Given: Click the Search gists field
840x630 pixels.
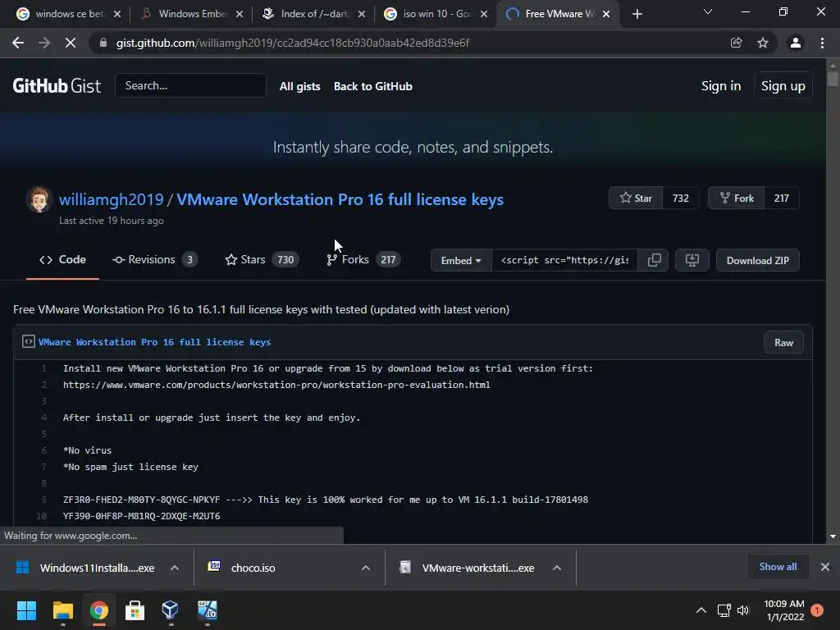Looking at the screenshot, I should click(x=190, y=85).
